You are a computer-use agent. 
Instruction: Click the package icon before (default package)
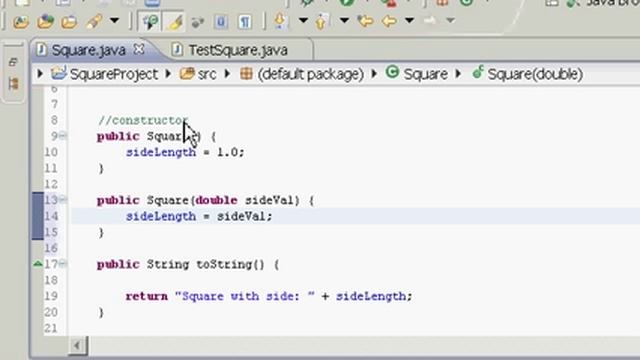coord(246,73)
